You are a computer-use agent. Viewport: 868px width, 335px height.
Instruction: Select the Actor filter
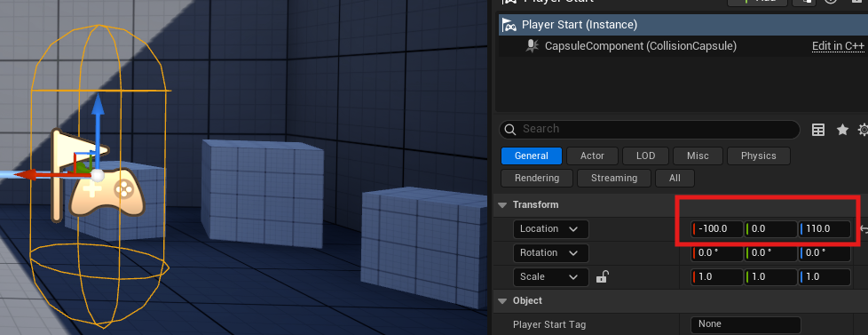[592, 156]
